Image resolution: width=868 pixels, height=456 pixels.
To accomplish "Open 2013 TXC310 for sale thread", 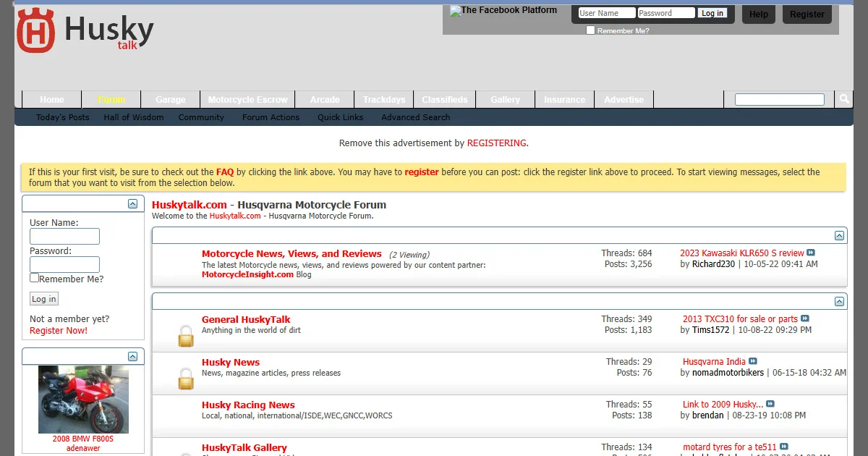I will pyautogui.click(x=740, y=319).
